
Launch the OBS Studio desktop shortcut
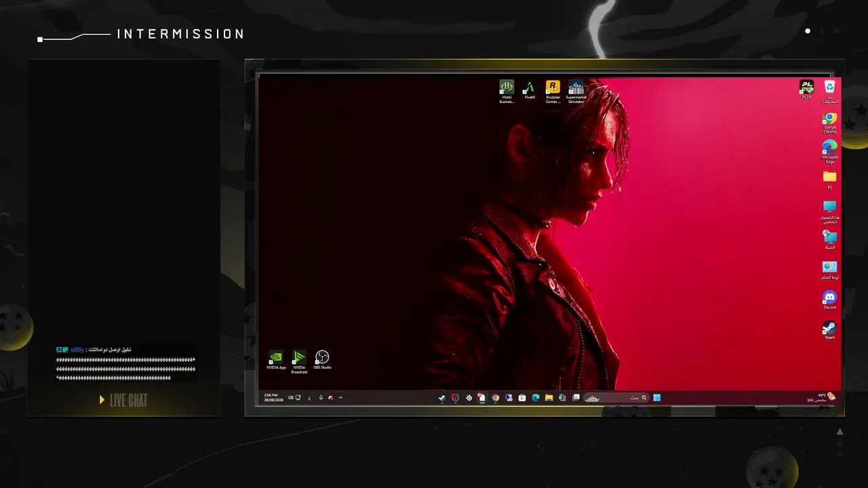pyautogui.click(x=322, y=360)
